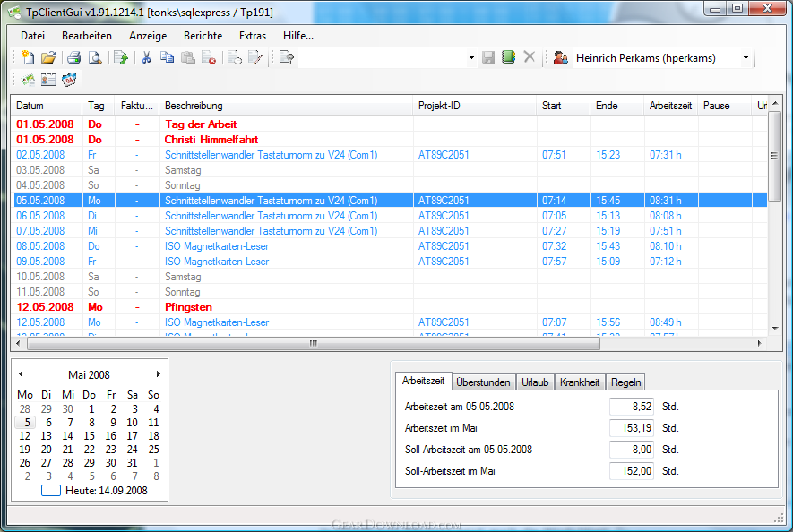793x532 pixels.
Task: Open the Berichte menu
Action: point(203,36)
